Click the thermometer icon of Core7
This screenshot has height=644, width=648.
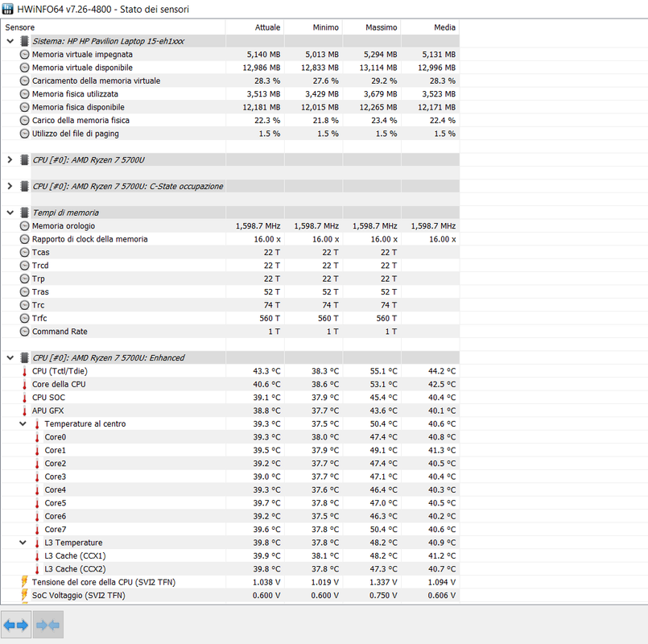tap(37, 530)
